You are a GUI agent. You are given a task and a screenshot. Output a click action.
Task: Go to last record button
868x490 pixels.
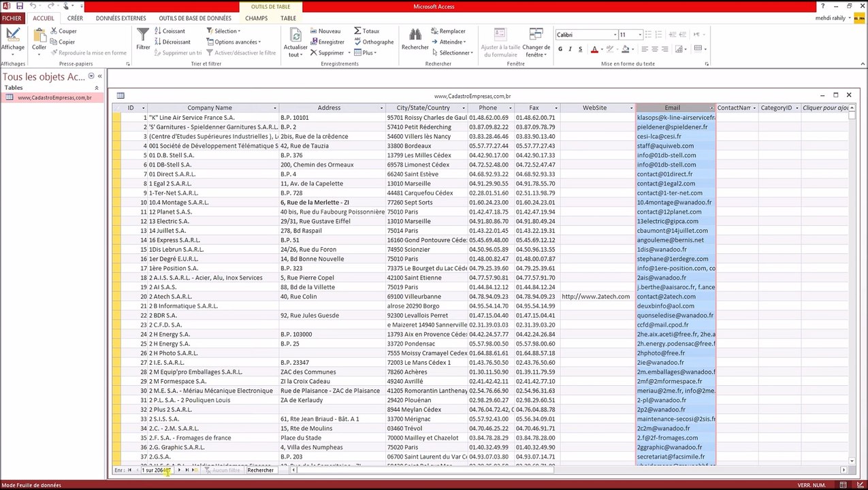pos(187,470)
